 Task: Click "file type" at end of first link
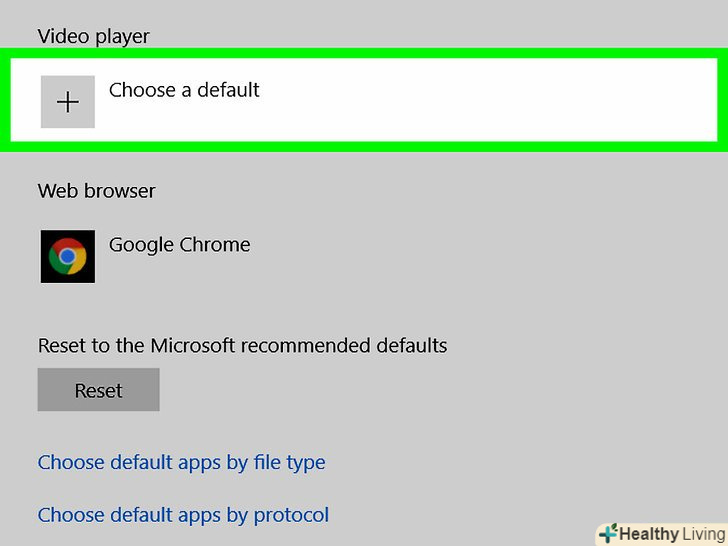click(x=288, y=463)
